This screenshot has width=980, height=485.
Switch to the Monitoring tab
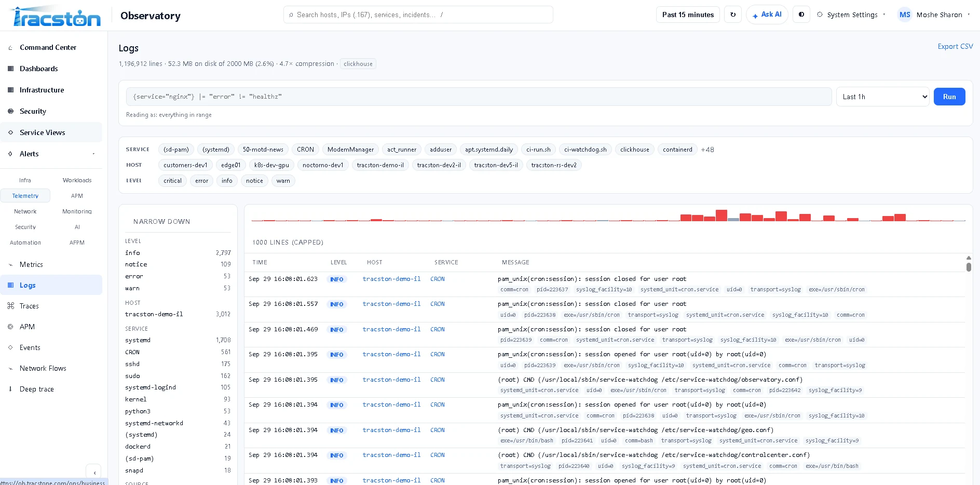(77, 211)
